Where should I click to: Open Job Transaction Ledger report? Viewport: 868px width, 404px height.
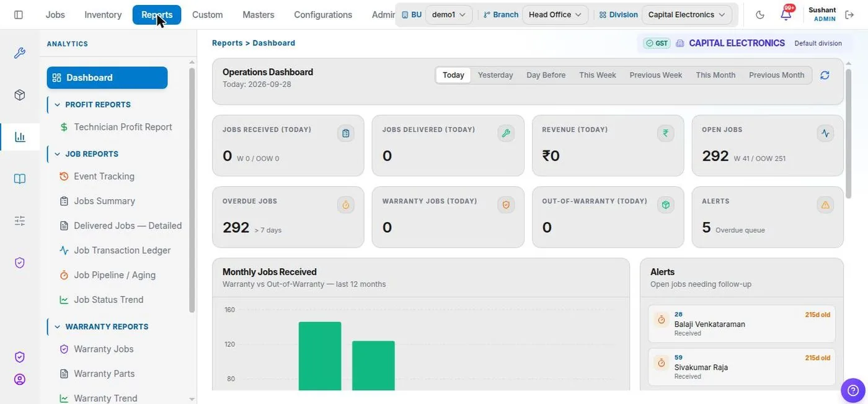point(115,250)
